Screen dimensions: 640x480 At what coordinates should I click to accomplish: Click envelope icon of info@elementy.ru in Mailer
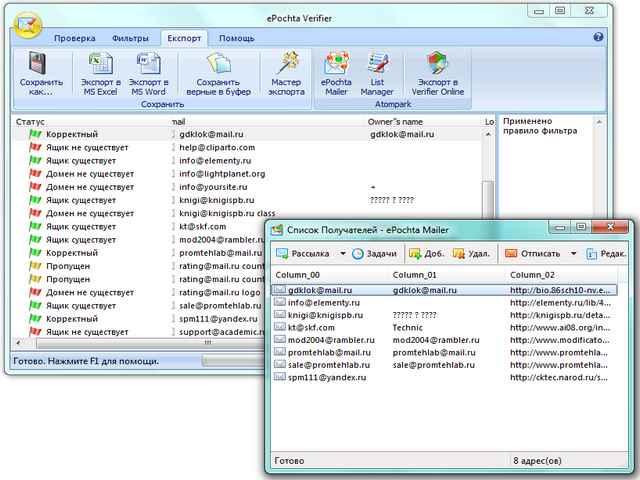pyautogui.click(x=280, y=302)
